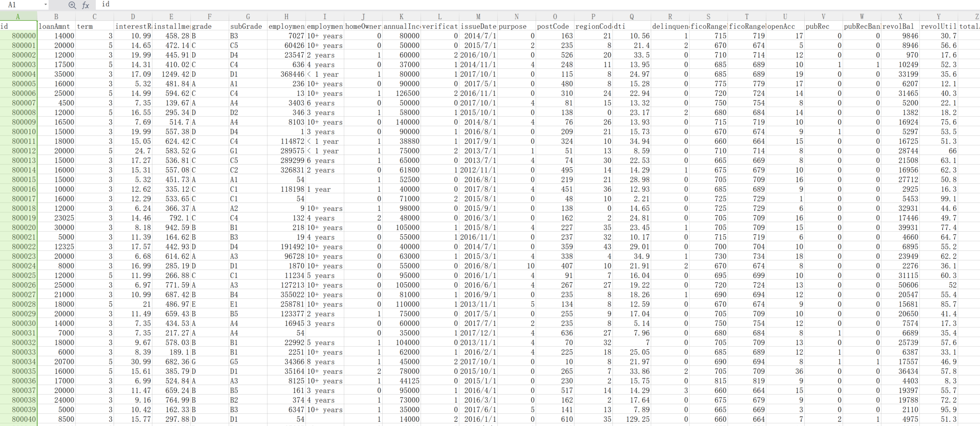Click annual income cell 44125
The image size is (980, 426).
point(401,381)
